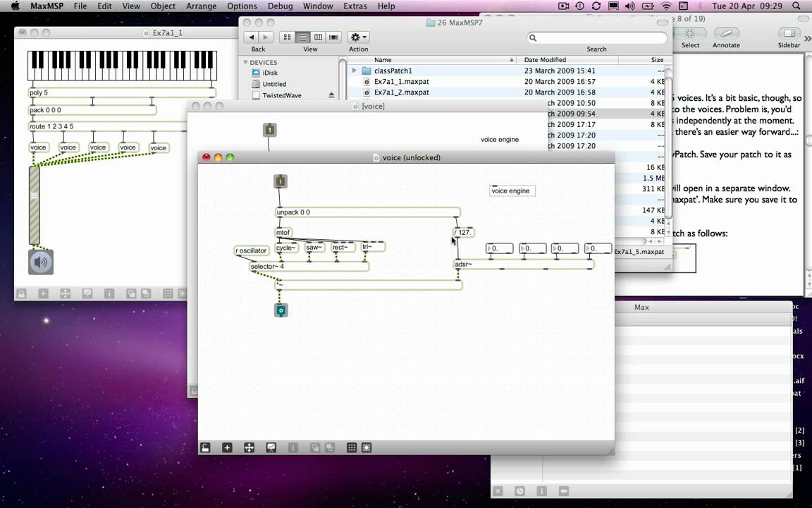Click the new object plus icon in Ex7a1_1 toolbar
Image resolution: width=812 pixels, height=508 pixels.
pyautogui.click(x=43, y=294)
